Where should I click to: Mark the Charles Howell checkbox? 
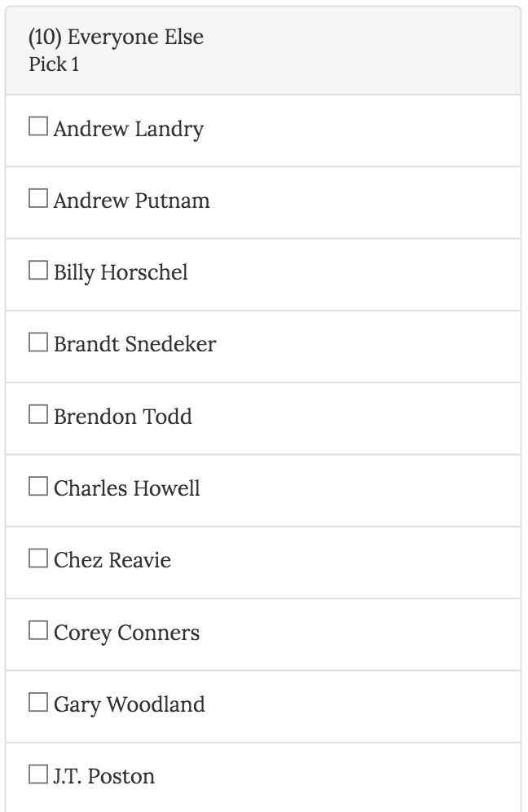click(38, 487)
